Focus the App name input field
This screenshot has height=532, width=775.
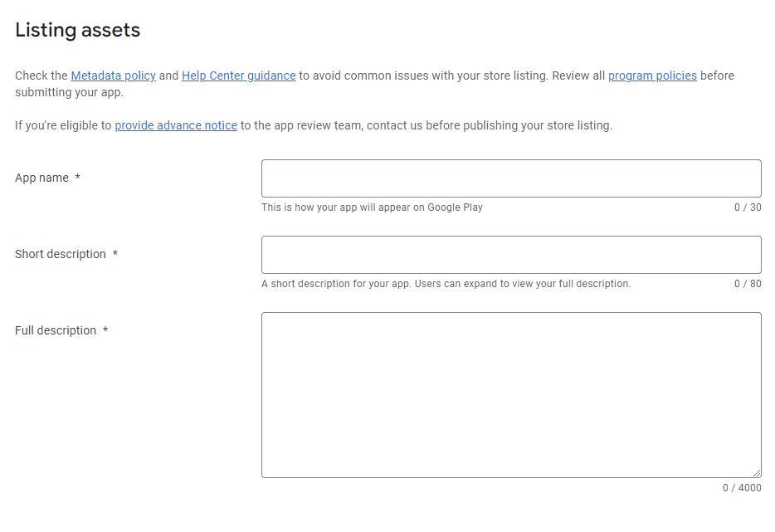[x=511, y=178]
